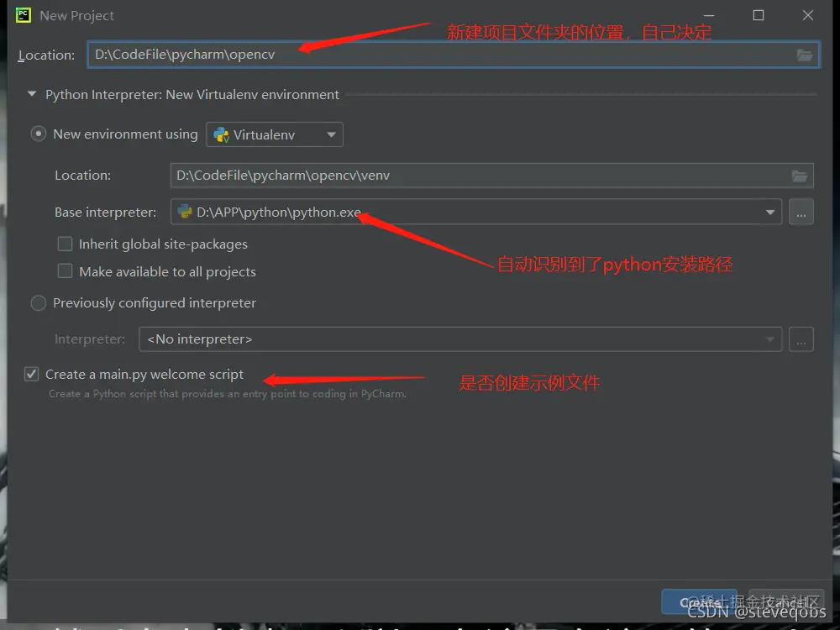Screen dimensions: 840x630
Task: Click the folder icon in virtualenv Location field
Action: [x=800, y=176]
